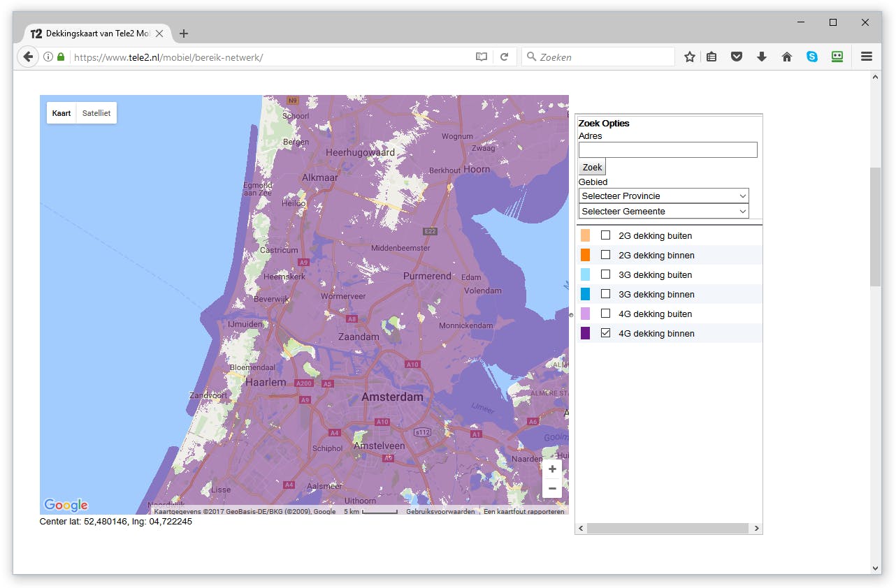
Task: Click the Adres input field
Action: [667, 150]
